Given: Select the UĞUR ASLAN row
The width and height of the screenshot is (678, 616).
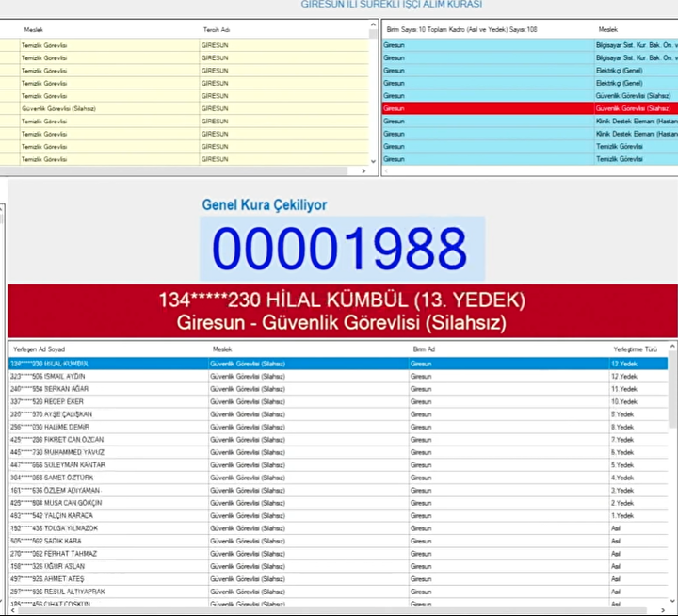Looking at the screenshot, I should [338, 566].
